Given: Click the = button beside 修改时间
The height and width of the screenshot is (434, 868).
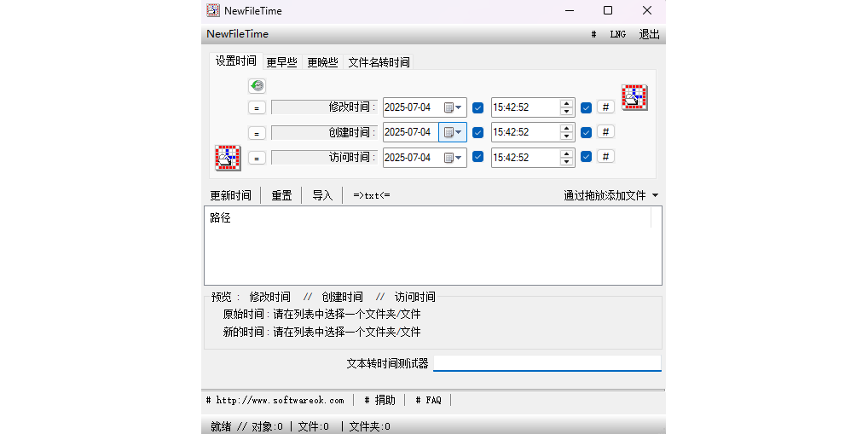Looking at the screenshot, I should [x=257, y=108].
